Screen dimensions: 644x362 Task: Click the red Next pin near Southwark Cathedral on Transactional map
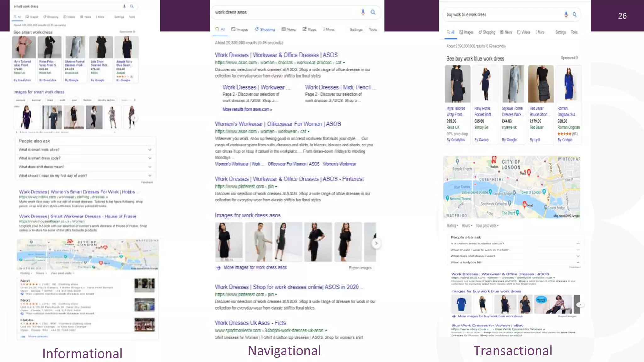coord(525,205)
